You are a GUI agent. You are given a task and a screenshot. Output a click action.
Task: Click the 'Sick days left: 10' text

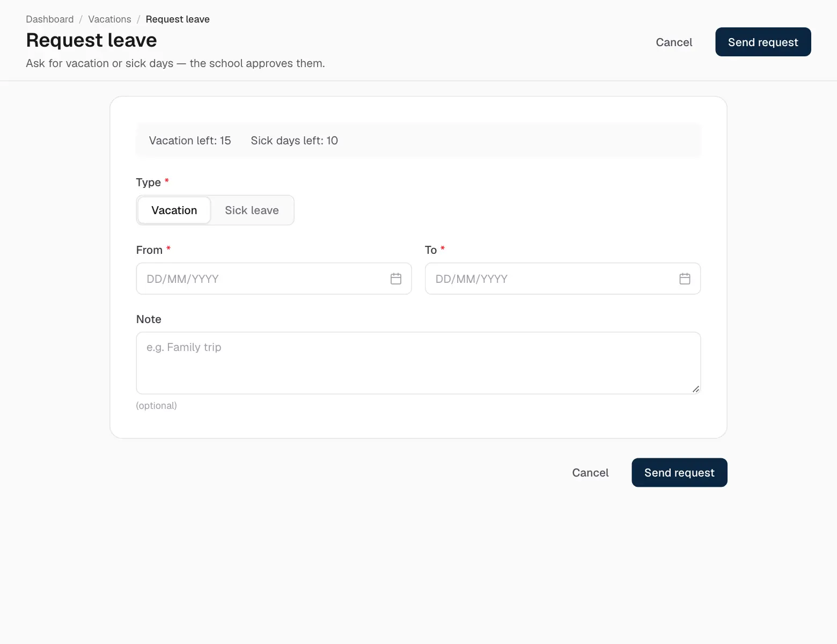[294, 141]
